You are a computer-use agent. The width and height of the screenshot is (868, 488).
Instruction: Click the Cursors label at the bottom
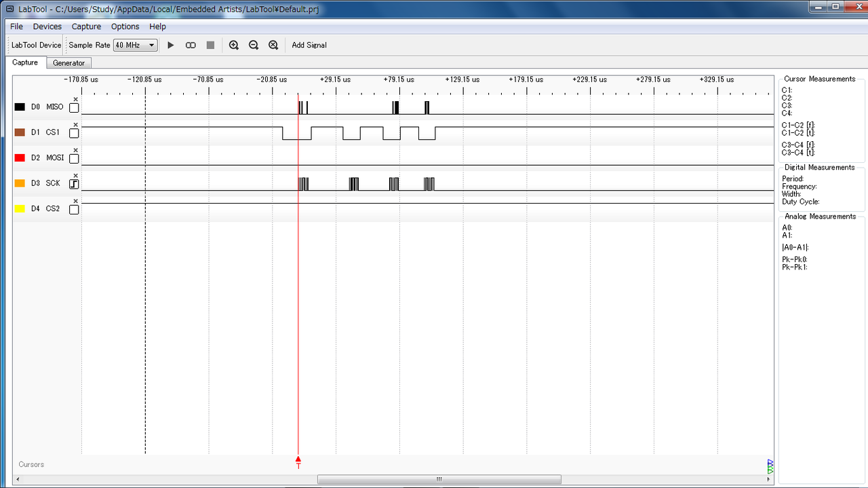31,464
